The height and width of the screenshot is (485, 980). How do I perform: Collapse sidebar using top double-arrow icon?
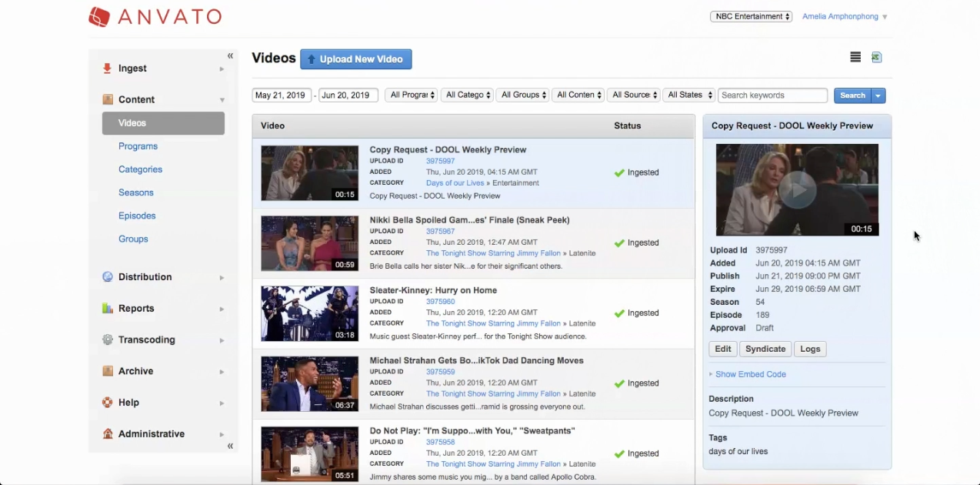230,55
